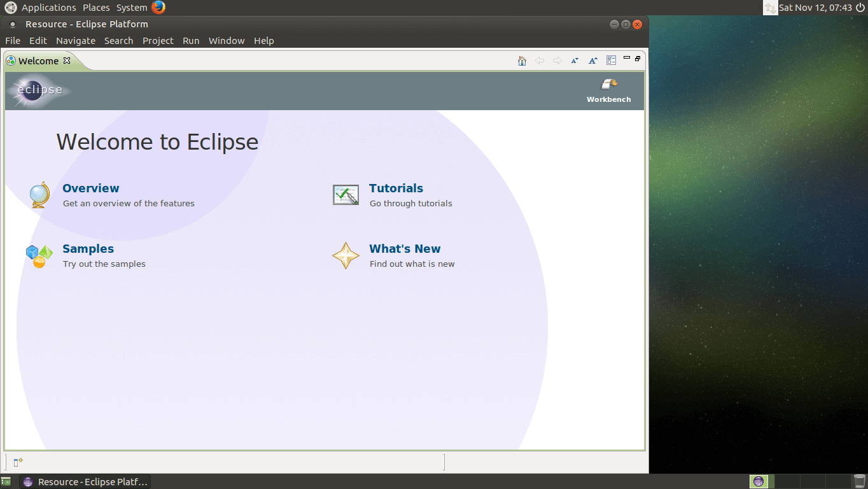Click the show desktop icon in bottom panel
The image size is (868, 489).
[x=6, y=482]
